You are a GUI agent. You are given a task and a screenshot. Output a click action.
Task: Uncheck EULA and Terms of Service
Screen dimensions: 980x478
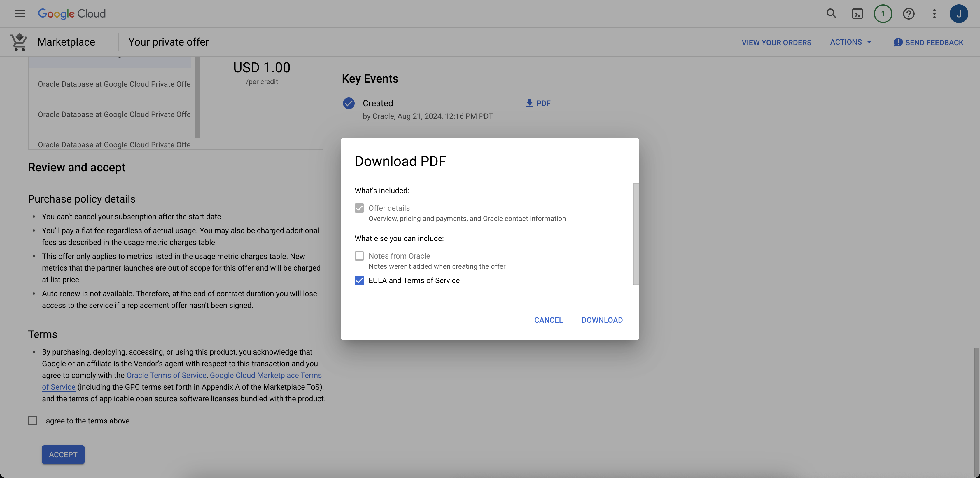359,280
